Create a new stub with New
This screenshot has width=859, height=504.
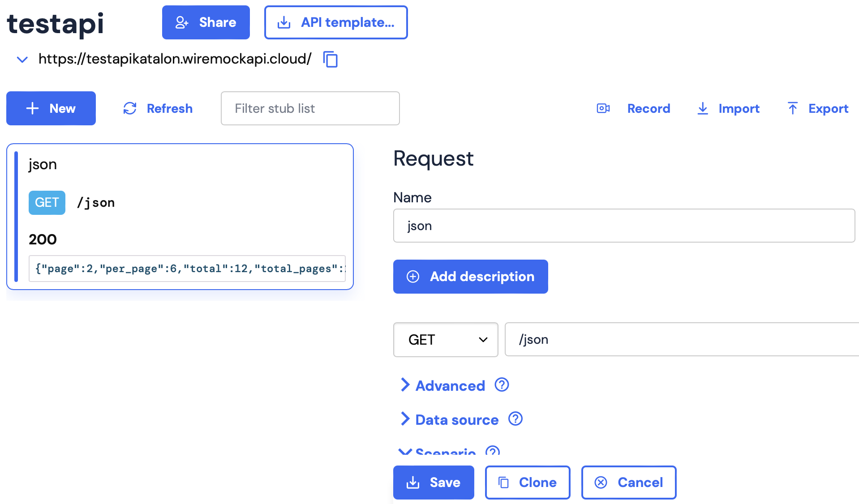[51, 108]
